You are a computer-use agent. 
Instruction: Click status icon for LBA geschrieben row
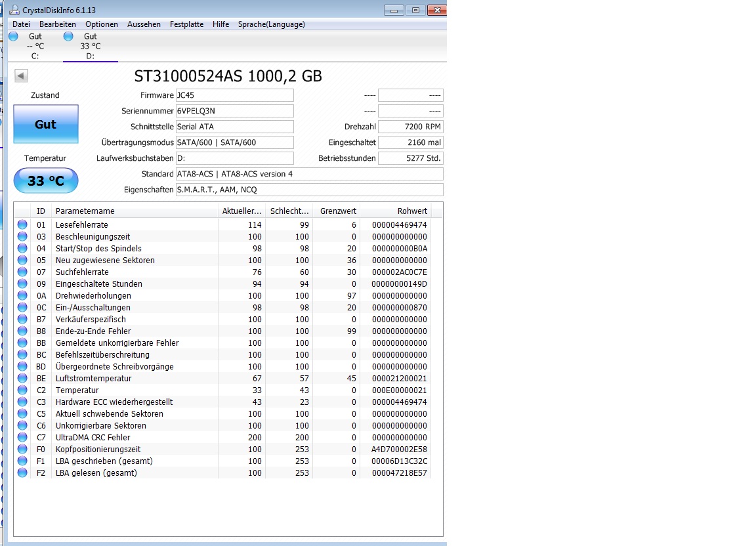tap(22, 461)
